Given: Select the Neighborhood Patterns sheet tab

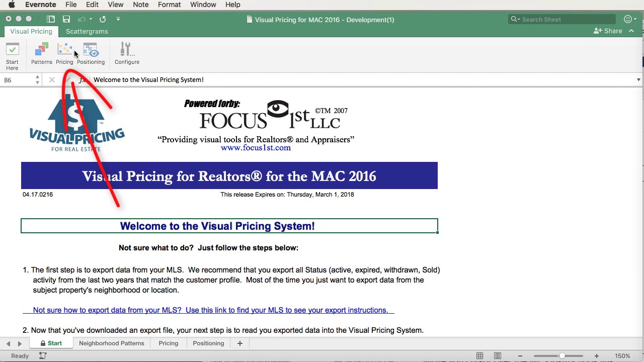Looking at the screenshot, I should (x=111, y=343).
